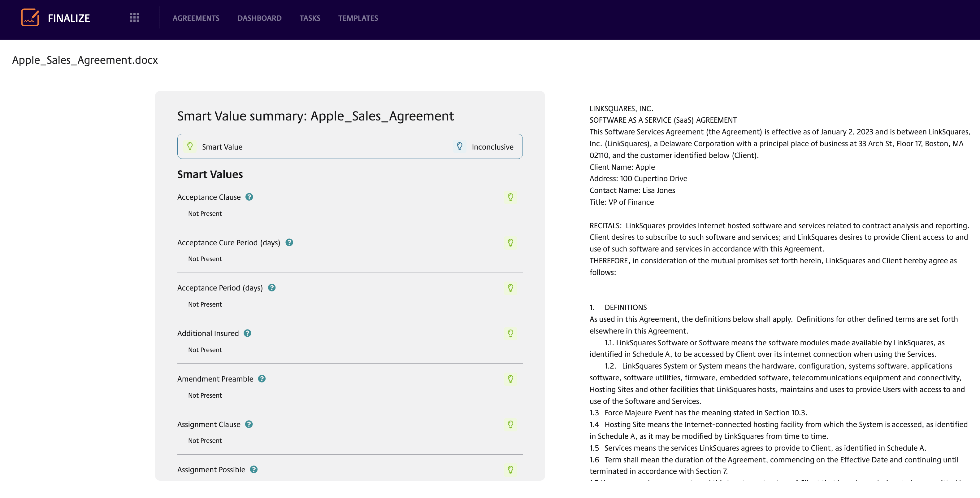Go to the AGREEMENTS menu
Screen dimensions: 980x498
(196, 18)
